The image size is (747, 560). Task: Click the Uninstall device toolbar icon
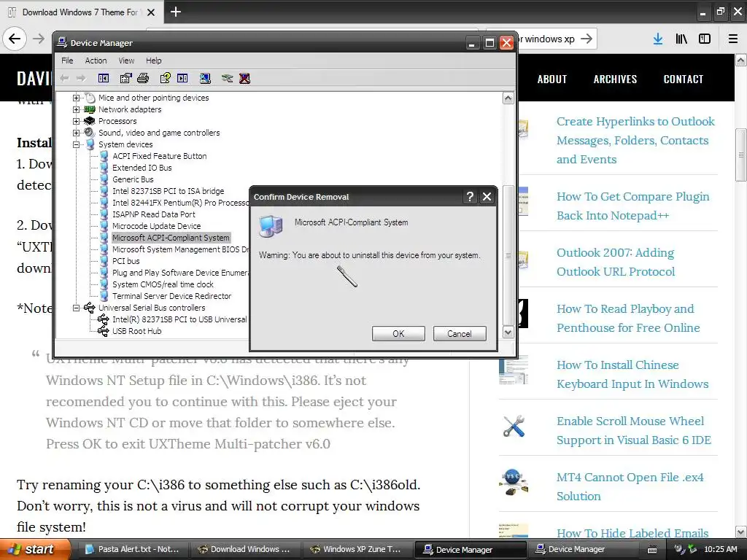(x=244, y=79)
